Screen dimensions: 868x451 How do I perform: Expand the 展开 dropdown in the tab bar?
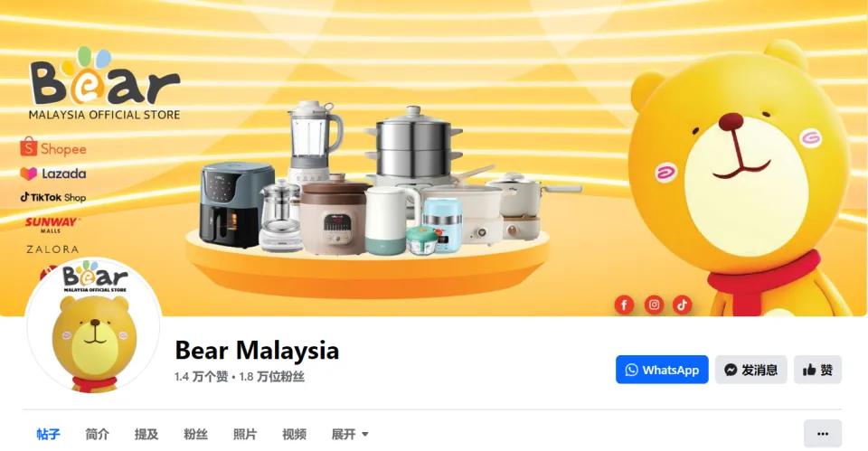[x=350, y=435]
